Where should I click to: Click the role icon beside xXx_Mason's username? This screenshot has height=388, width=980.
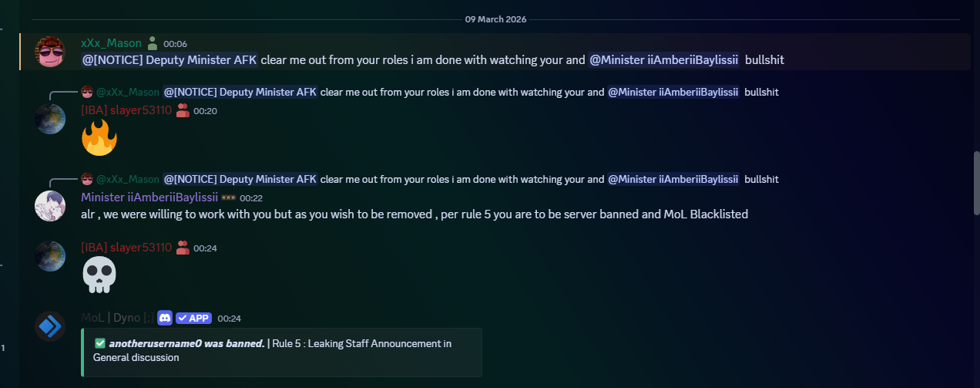[x=153, y=43]
